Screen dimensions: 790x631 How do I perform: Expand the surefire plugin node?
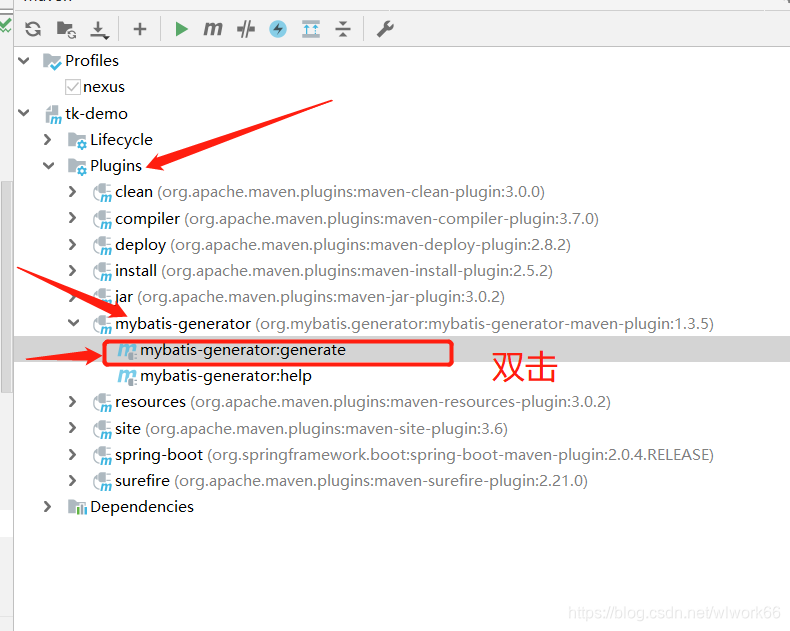pyautogui.click(x=73, y=481)
